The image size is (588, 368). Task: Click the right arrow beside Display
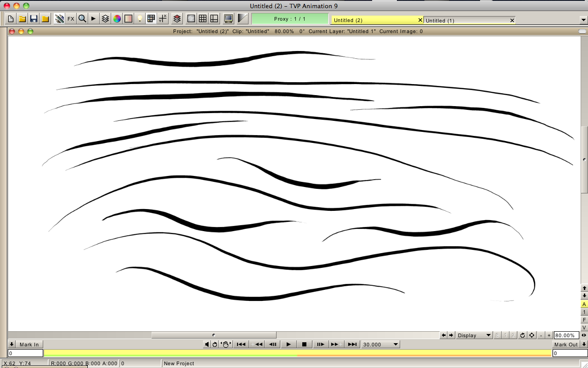pyautogui.click(x=451, y=335)
